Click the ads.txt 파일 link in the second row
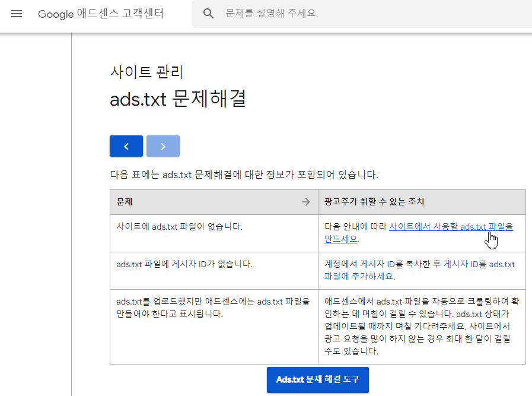Screen dimensions: 532x396 501,264
